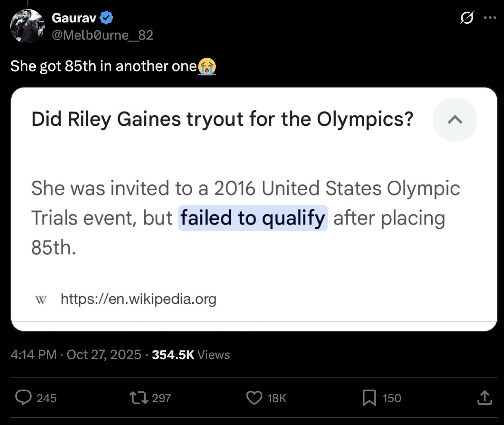Click the highlighted 'failed to qualify' text

(253, 218)
